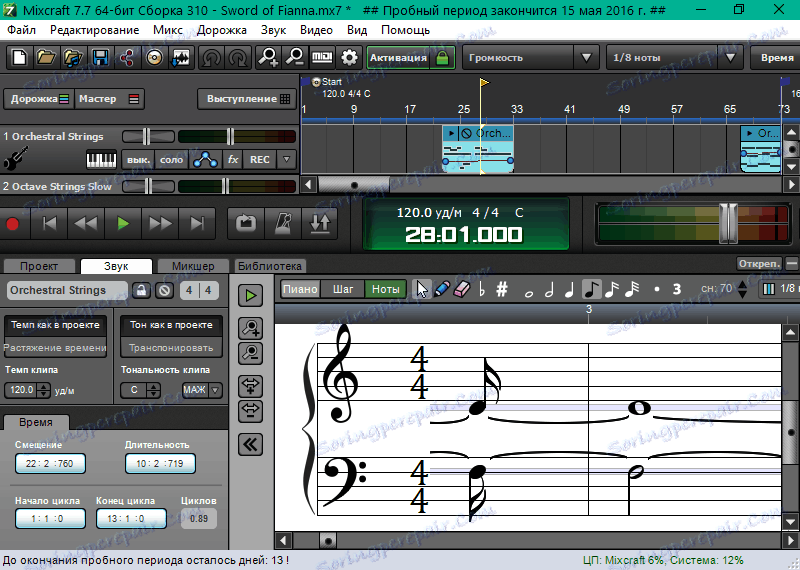The image size is (800, 570).
Task: Open the gear preferences icon
Action: (350, 58)
